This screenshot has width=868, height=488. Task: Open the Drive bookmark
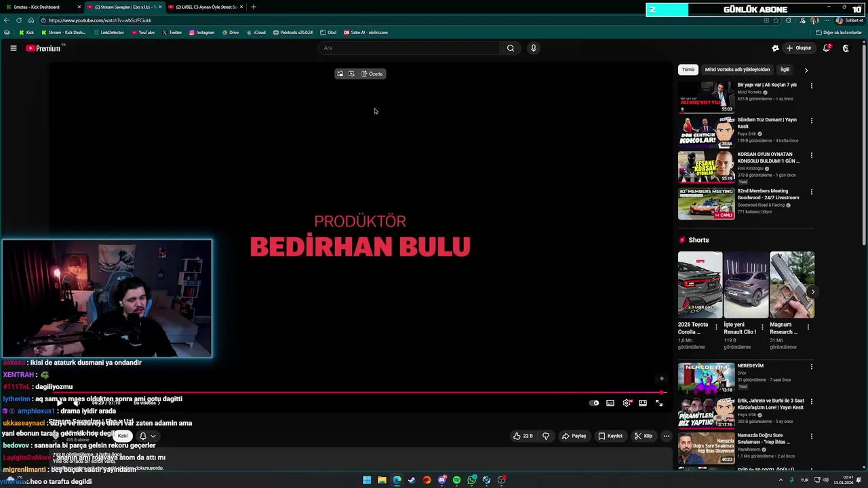click(x=231, y=33)
